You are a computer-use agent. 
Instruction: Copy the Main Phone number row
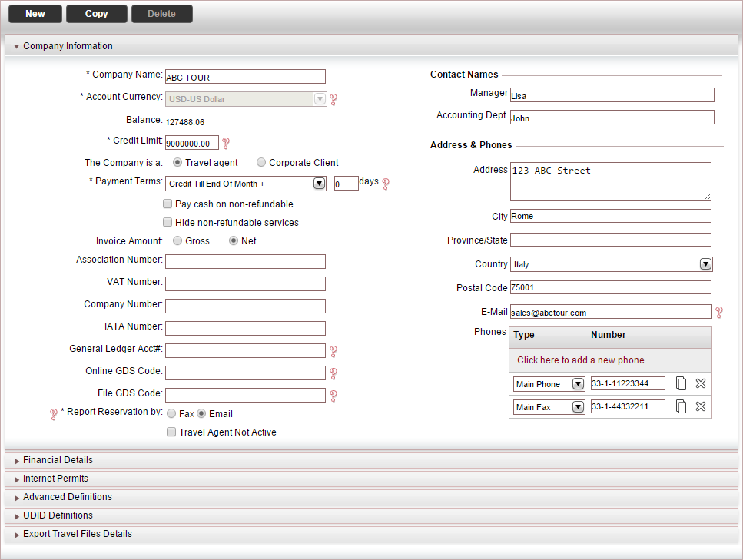(x=681, y=383)
